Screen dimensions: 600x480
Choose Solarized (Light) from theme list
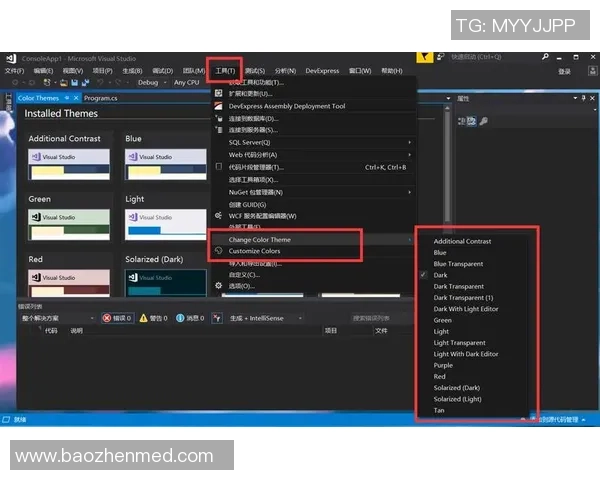[x=457, y=399]
